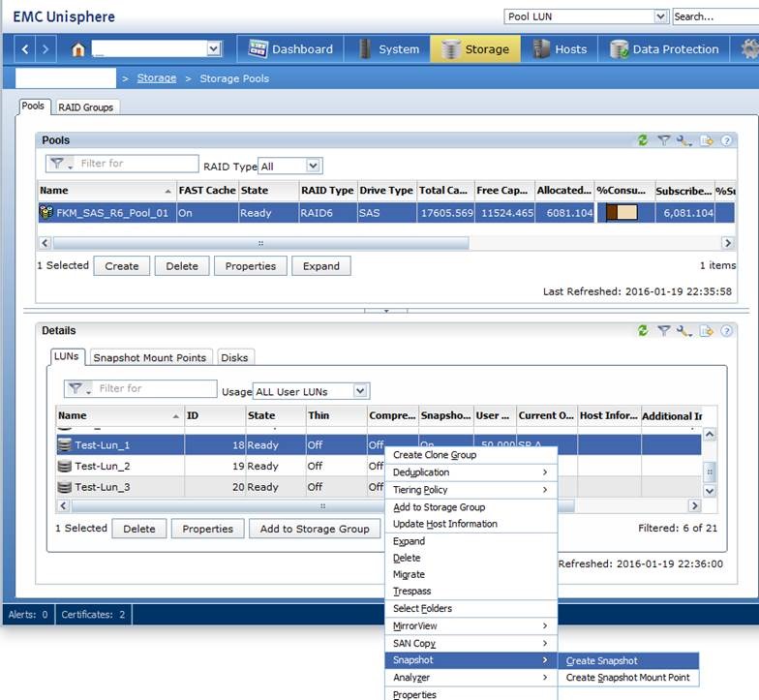Open the home icon in the navigation bar

[x=77, y=49]
